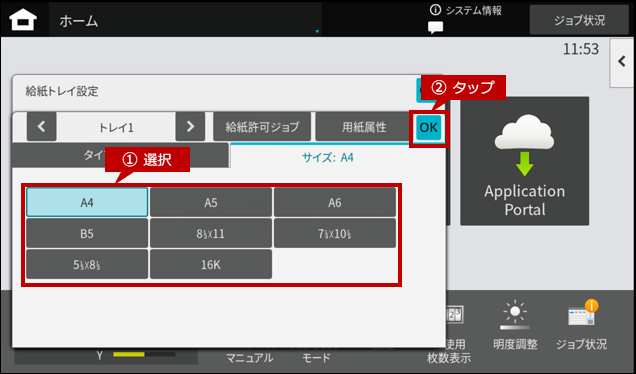Tap the Home house icon
Image resolution: width=636 pixels, height=374 pixels.
tap(23, 19)
